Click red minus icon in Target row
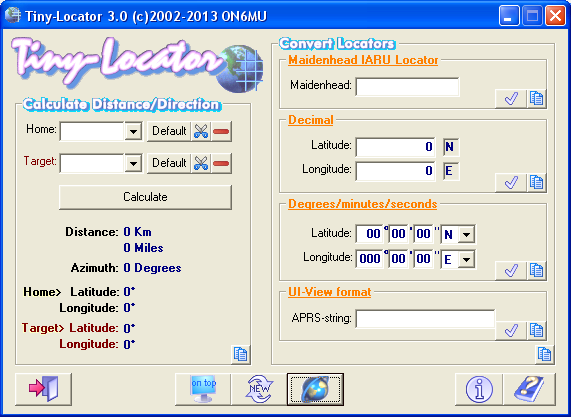 click(221, 163)
